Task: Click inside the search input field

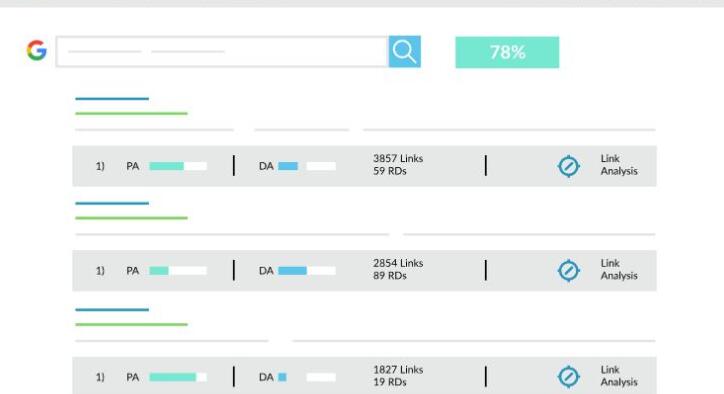Action: coord(222,52)
